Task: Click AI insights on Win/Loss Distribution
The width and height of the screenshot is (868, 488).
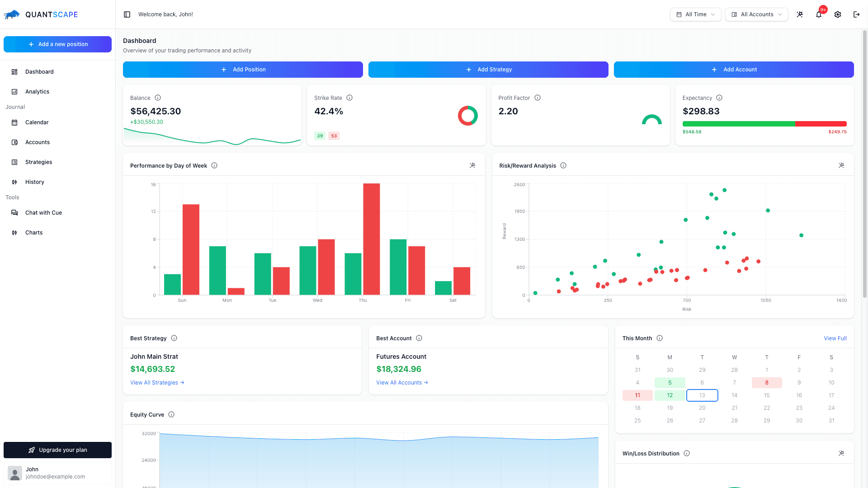Action: (x=841, y=453)
